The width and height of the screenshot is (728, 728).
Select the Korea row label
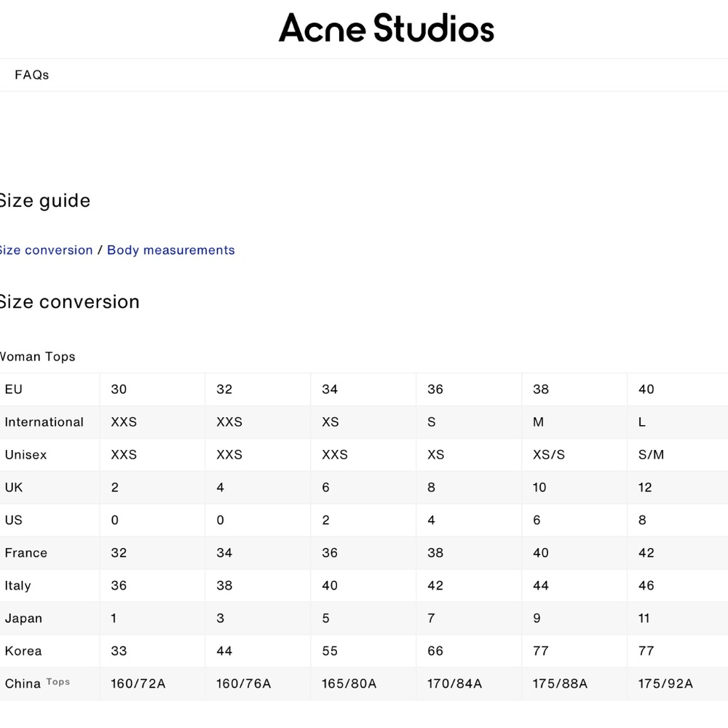coord(23,650)
